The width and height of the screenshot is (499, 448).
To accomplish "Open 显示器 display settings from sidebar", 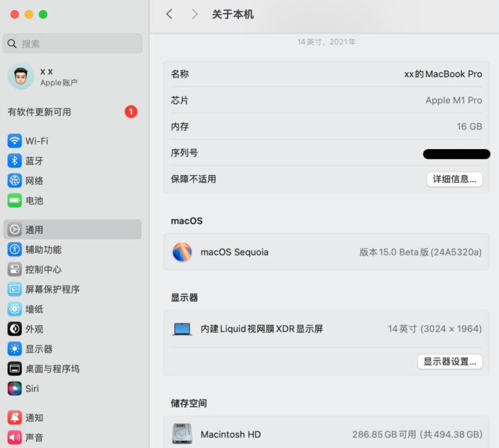I will [x=14, y=348].
